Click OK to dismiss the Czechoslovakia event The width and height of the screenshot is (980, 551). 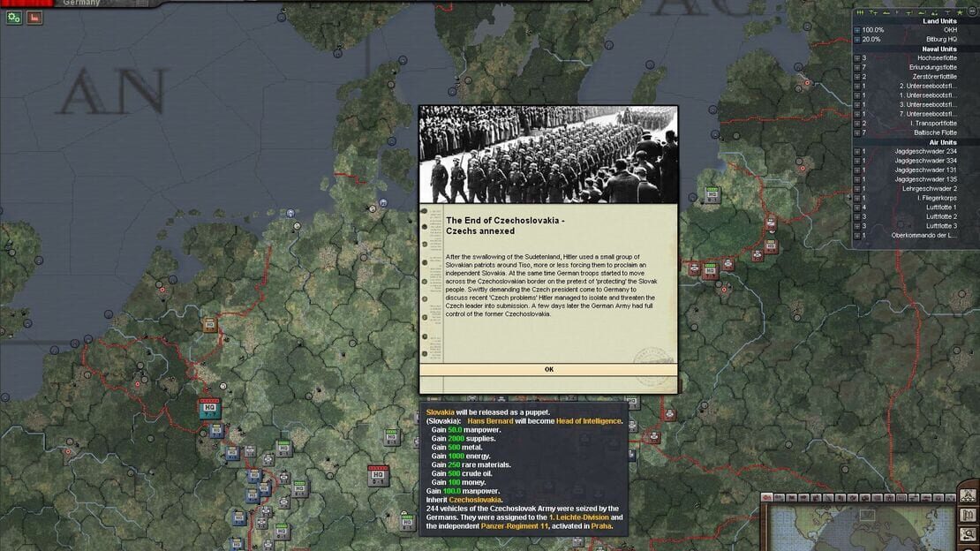pyautogui.click(x=548, y=370)
